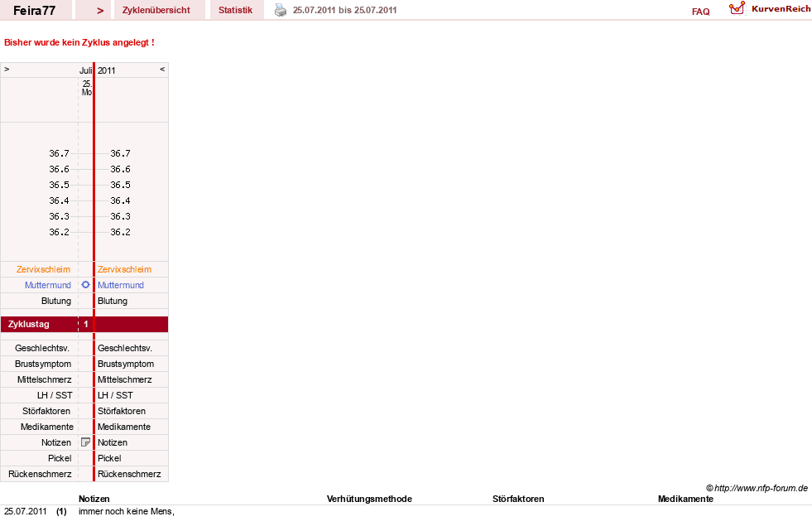
Task: Select the day column header 25. Mo
Action: pos(86,88)
